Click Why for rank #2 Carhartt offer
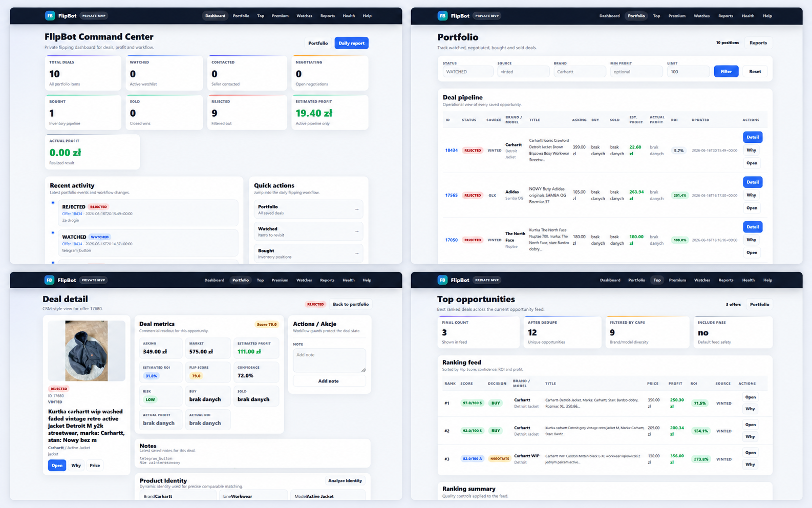This screenshot has height=508, width=812. tap(750, 436)
